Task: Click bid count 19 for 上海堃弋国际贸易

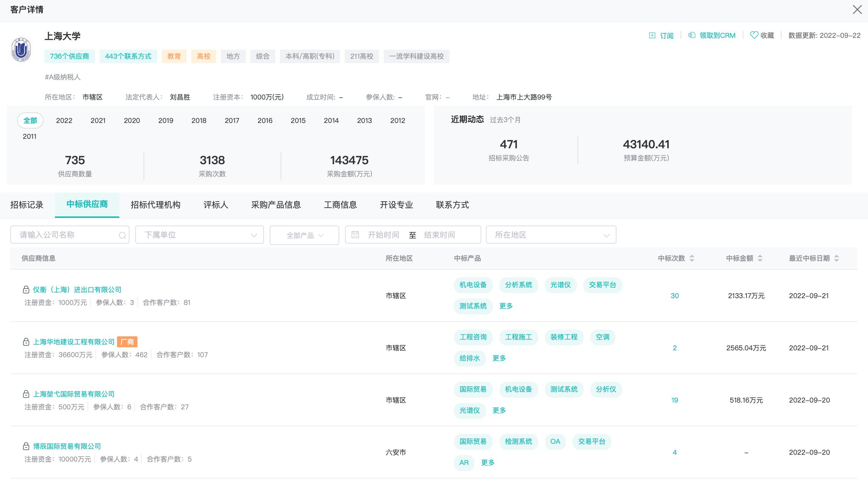Action: [674, 400]
